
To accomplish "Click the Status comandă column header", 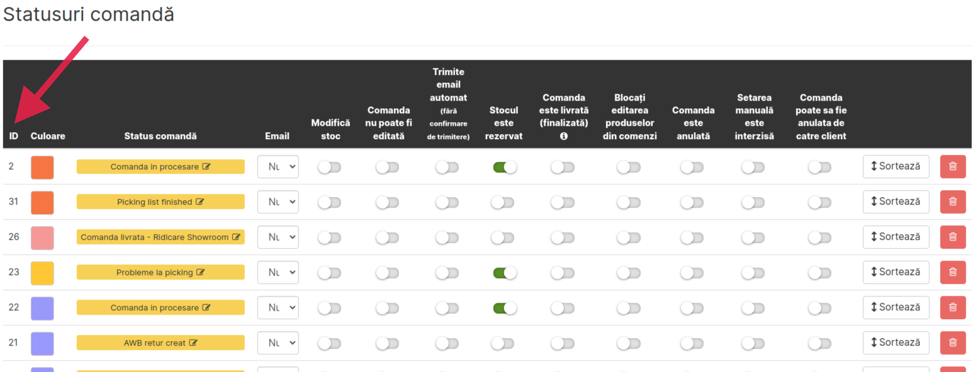I will click(161, 136).
